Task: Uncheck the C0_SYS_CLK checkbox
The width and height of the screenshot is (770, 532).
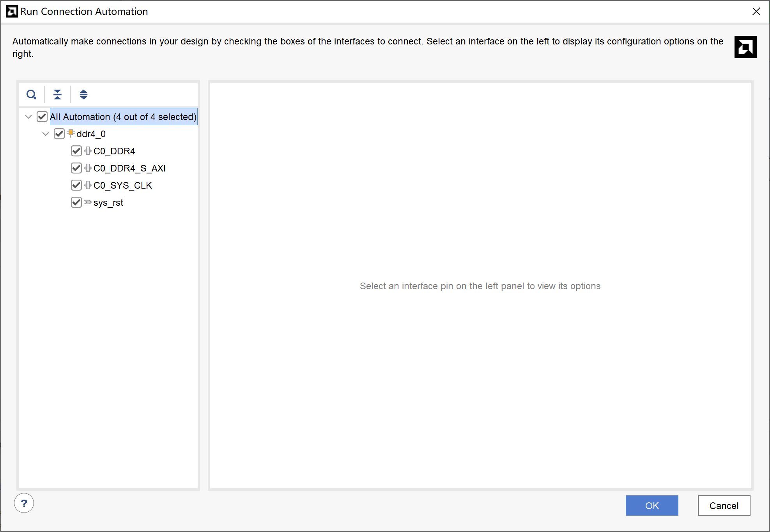Action: coord(76,185)
